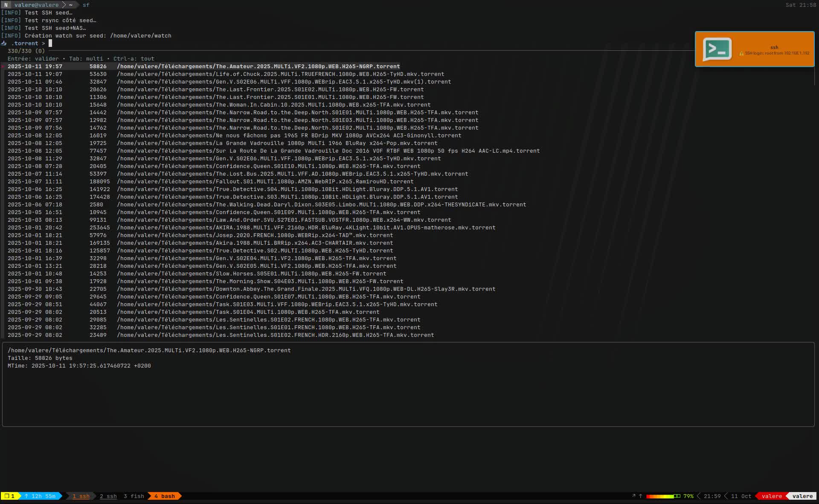Click the warning icon in SSH login alert
The width and height of the screenshot is (819, 504).
[x=741, y=53]
